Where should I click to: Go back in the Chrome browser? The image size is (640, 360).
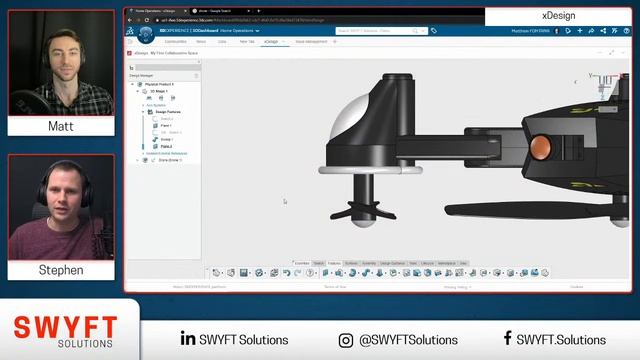point(130,20)
